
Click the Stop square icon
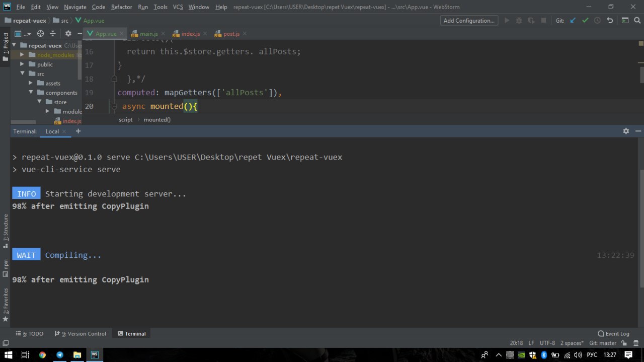click(x=543, y=21)
